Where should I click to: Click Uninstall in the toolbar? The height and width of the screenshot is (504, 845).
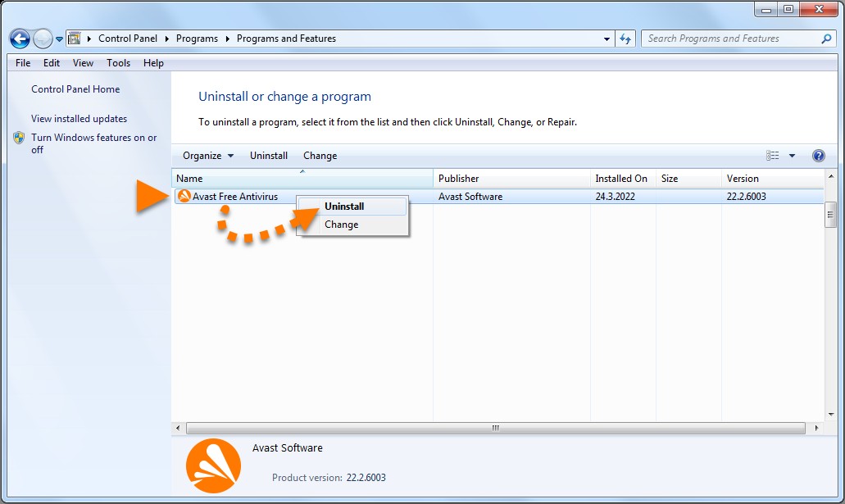pos(268,155)
